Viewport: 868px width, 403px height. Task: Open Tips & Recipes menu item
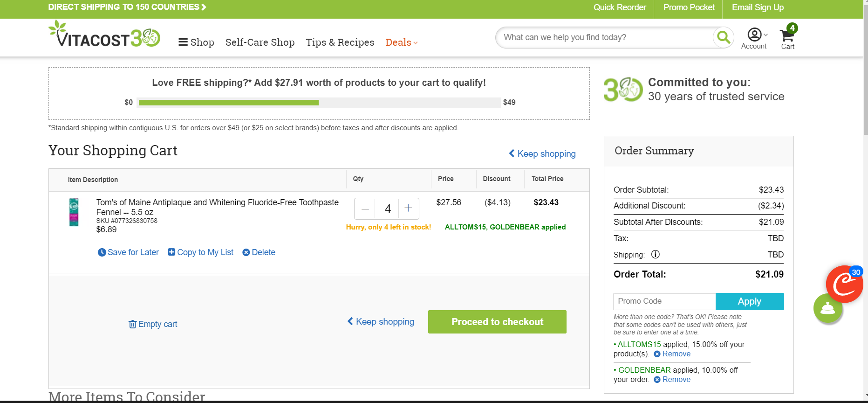[340, 42]
